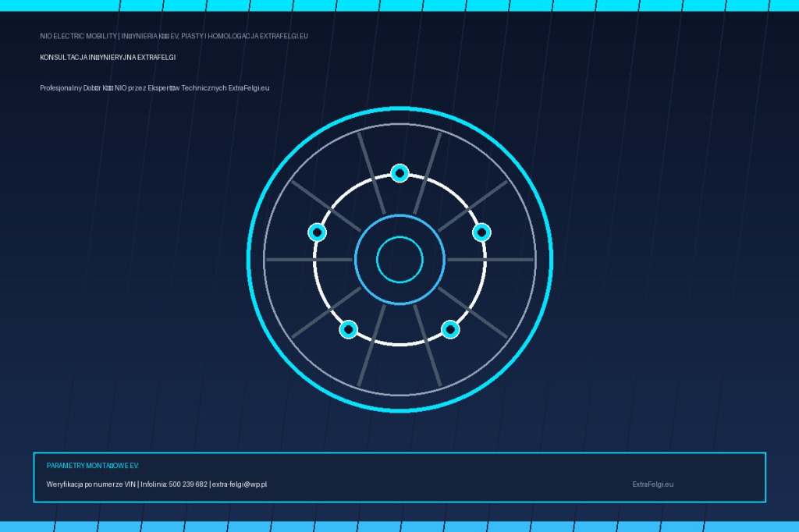Select the "Weryfikacja po numerze VIN" text
799x532 pixels.
pyautogui.click(x=91, y=484)
